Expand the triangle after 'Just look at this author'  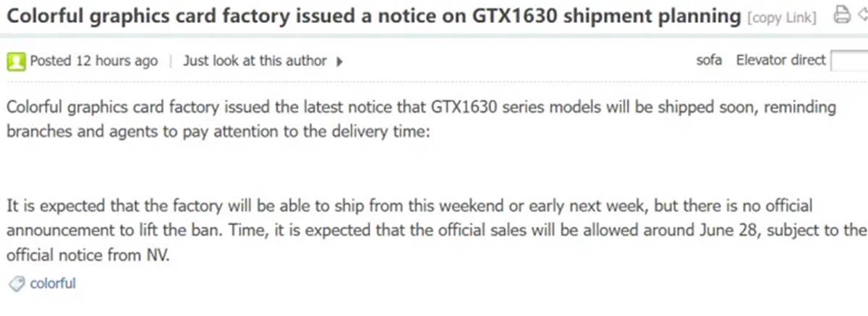pyautogui.click(x=340, y=61)
